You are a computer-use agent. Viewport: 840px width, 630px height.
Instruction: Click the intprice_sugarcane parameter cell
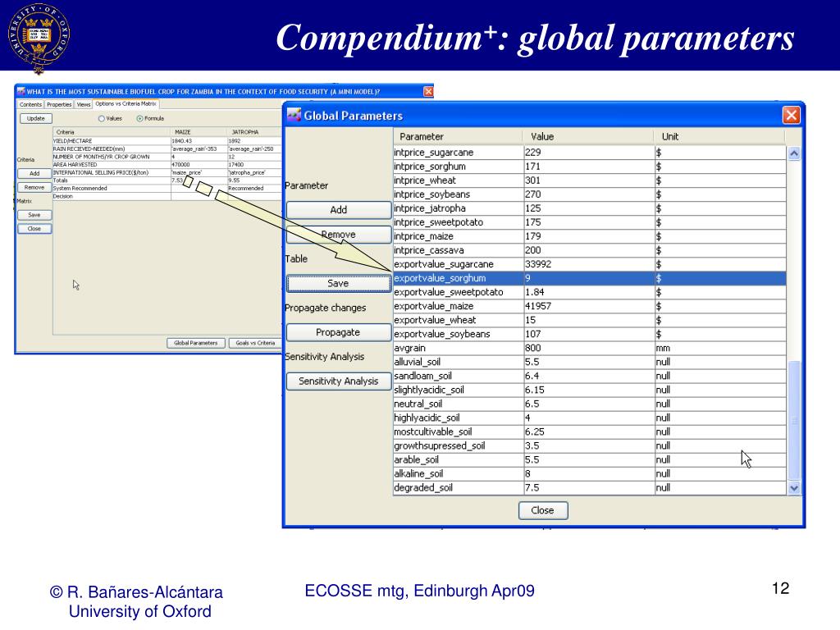(459, 153)
